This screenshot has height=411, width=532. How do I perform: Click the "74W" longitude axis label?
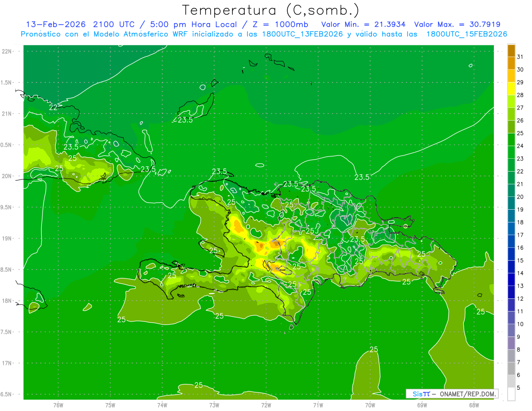pyautogui.click(x=162, y=405)
